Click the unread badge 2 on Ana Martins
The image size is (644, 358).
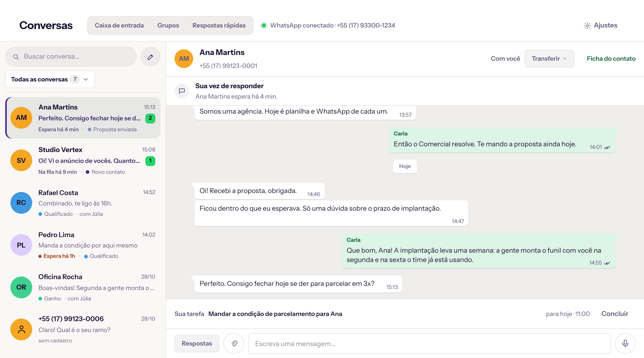pyautogui.click(x=150, y=118)
